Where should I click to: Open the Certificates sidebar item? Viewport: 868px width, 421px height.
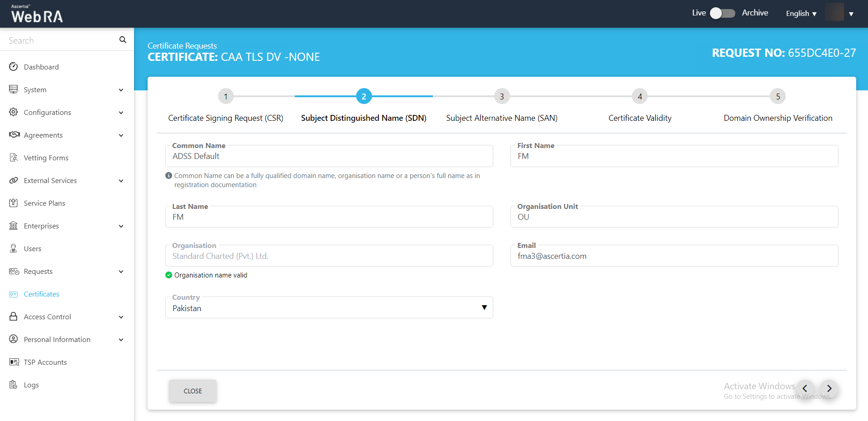[x=41, y=294]
